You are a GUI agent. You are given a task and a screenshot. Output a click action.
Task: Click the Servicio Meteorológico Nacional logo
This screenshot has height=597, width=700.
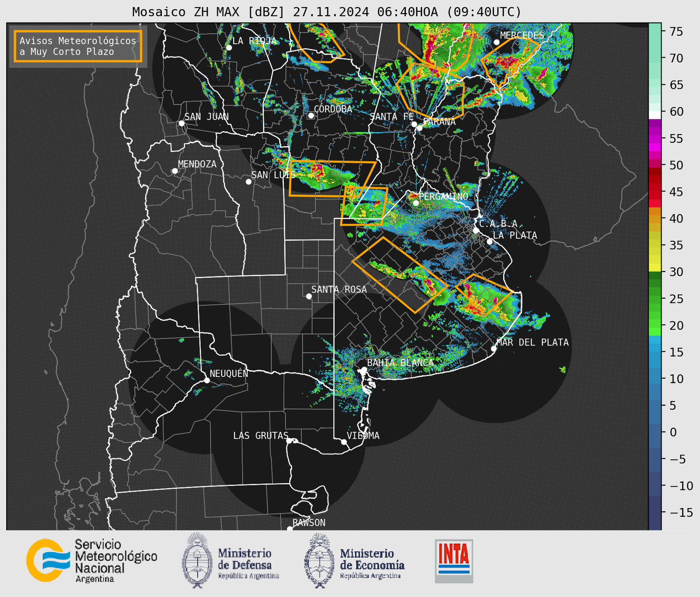(92, 560)
